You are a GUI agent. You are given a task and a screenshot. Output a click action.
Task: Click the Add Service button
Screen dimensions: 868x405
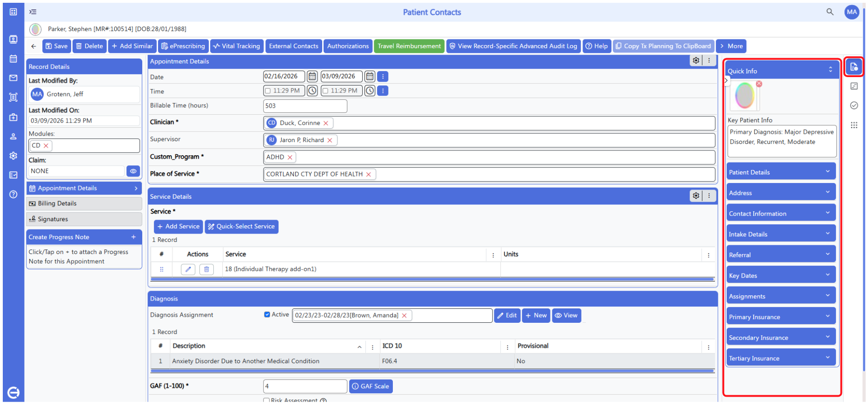point(178,226)
